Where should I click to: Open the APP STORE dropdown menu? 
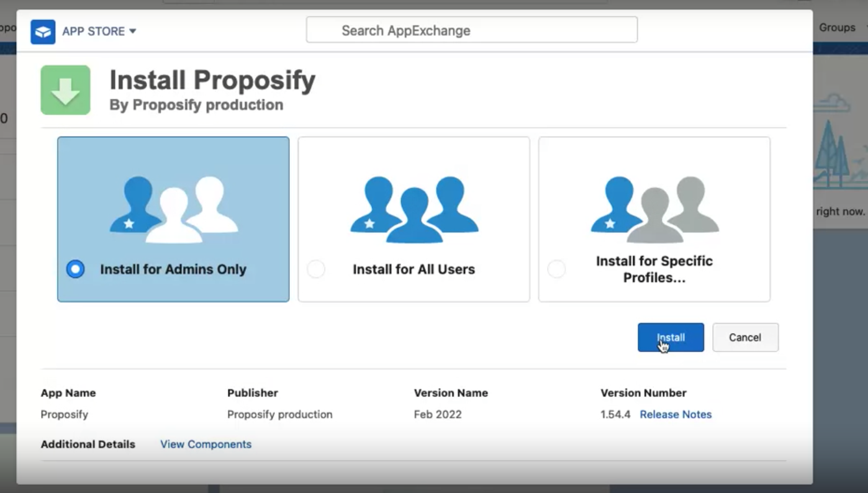click(x=99, y=31)
